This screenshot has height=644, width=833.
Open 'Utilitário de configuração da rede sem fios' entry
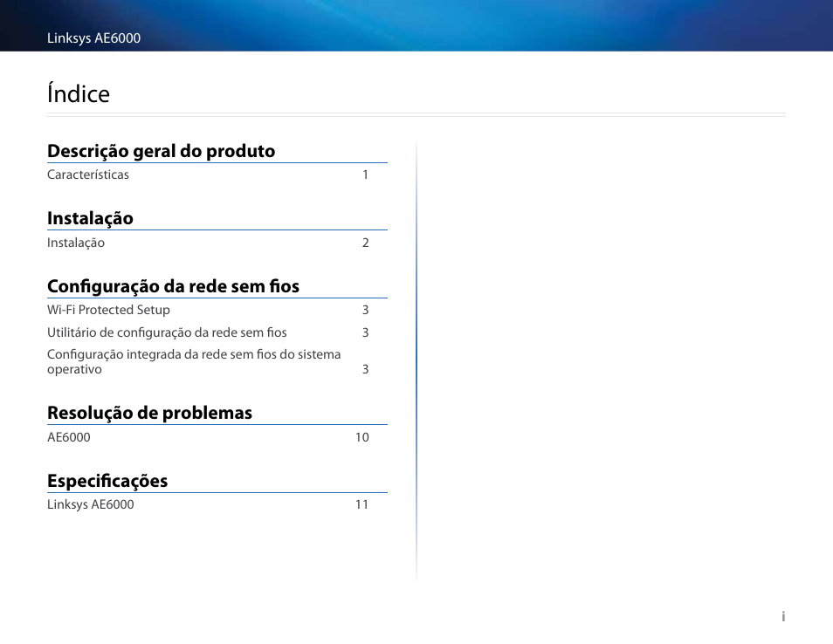[167, 332]
